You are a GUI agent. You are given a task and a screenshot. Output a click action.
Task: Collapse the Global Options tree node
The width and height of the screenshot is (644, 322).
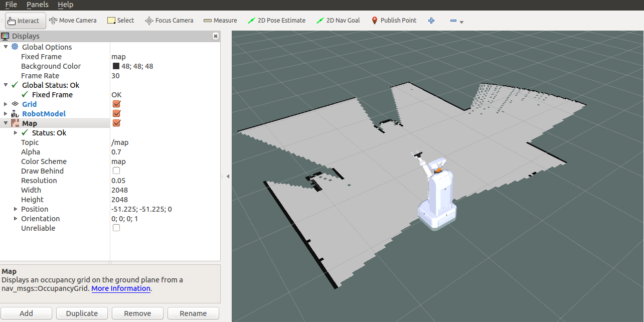click(6, 47)
